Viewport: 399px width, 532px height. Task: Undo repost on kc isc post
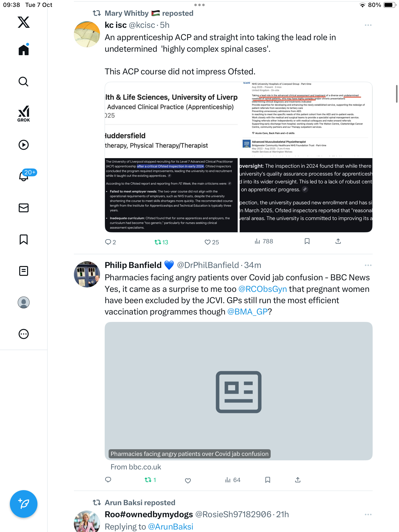(161, 242)
